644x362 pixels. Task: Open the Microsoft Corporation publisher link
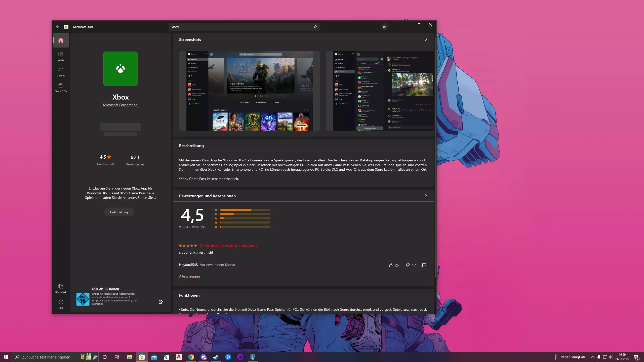120,105
